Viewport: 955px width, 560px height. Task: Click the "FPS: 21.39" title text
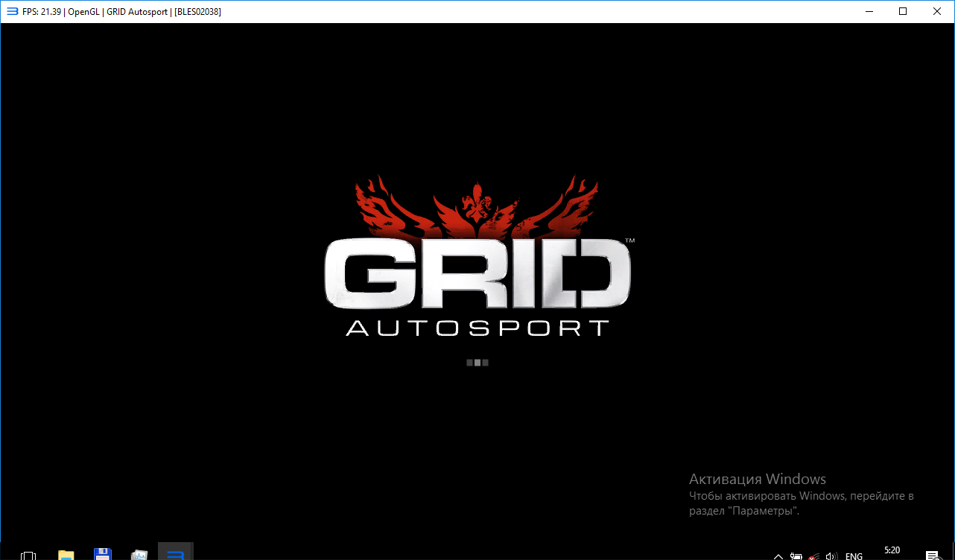42,12
